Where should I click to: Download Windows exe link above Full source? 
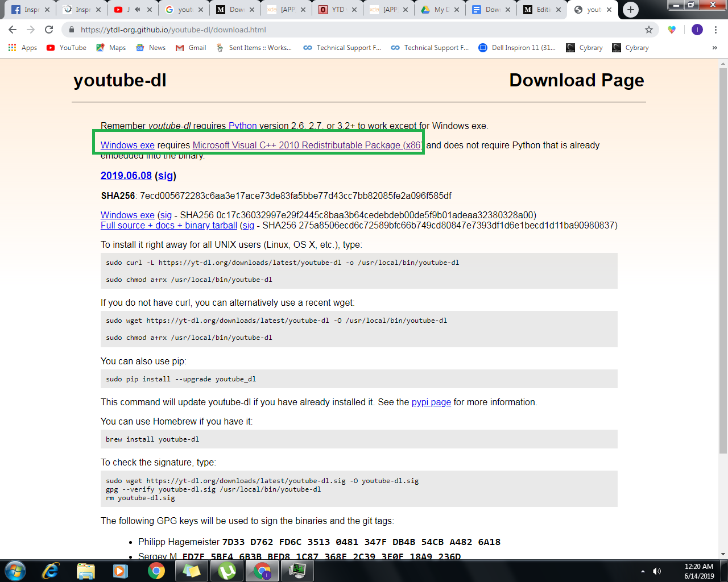coord(127,215)
